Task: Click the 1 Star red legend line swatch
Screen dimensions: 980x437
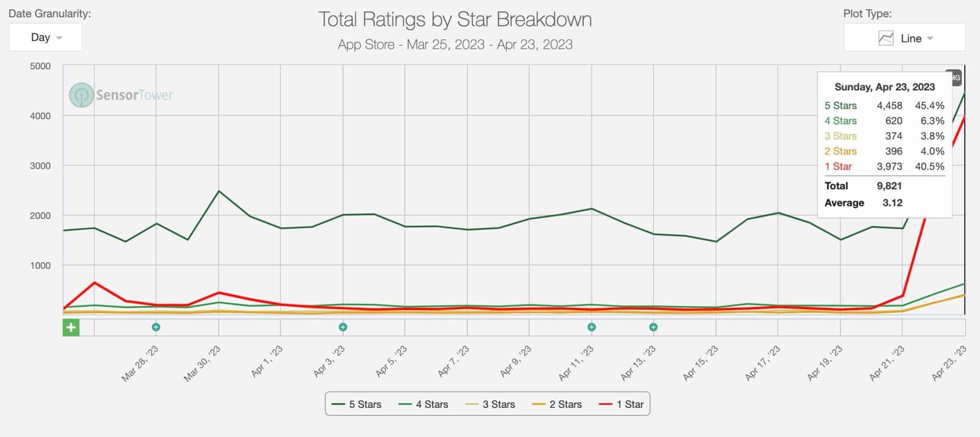Action: (x=605, y=404)
